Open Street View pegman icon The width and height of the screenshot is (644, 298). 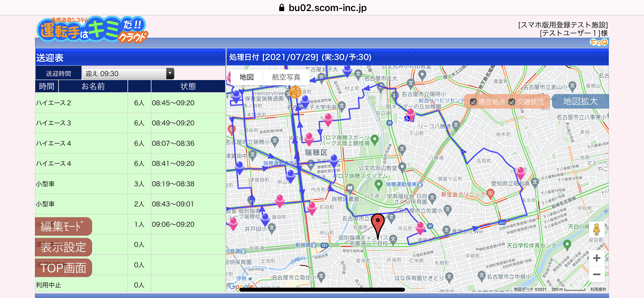pos(596,230)
